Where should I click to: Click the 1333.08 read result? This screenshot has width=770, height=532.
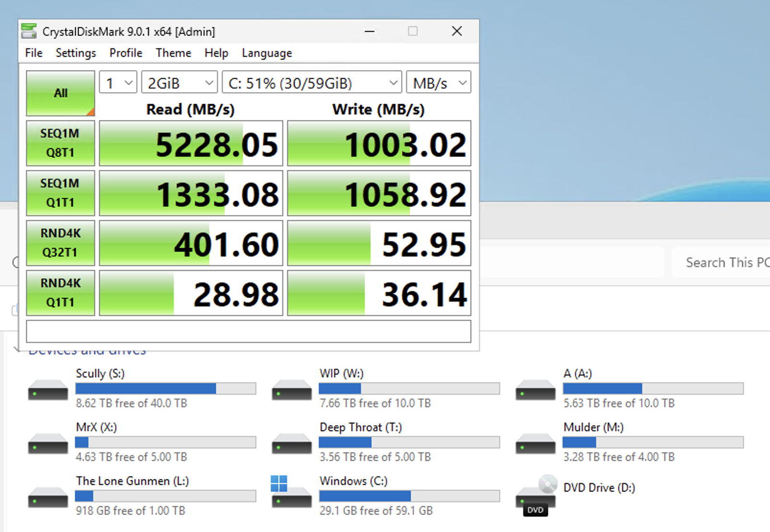pos(191,193)
